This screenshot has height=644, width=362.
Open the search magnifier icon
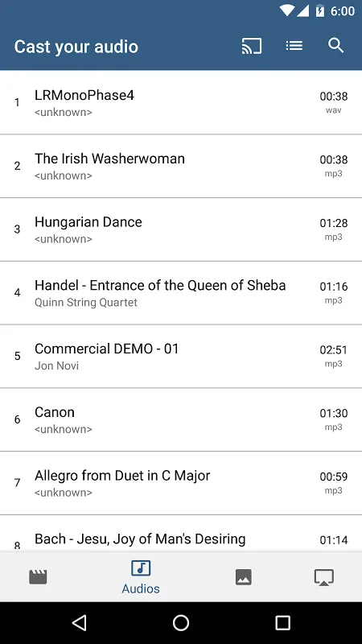pos(335,46)
